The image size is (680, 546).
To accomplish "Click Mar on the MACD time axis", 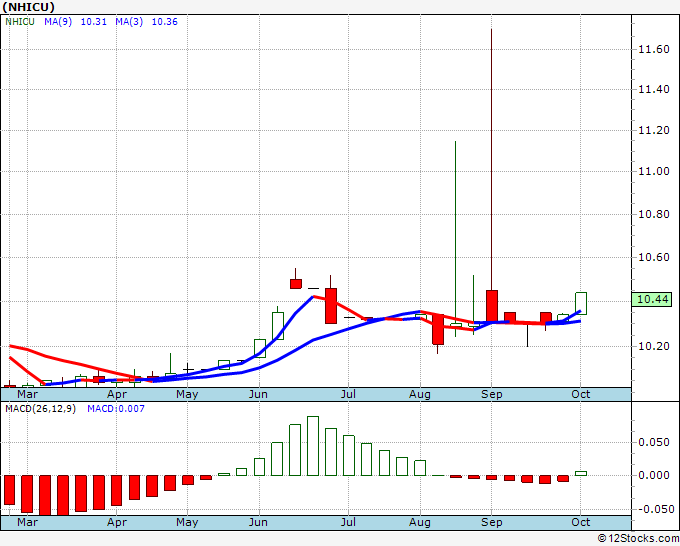I will [27, 522].
